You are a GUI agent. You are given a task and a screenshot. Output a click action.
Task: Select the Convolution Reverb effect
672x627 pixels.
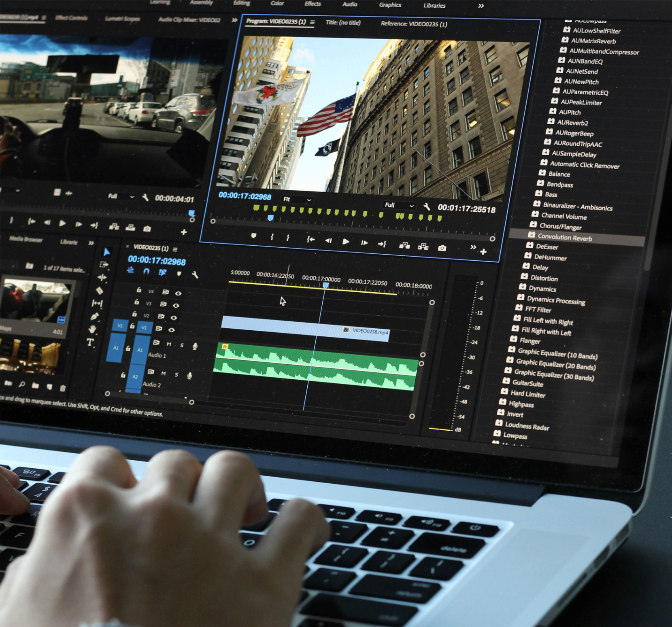576,237
